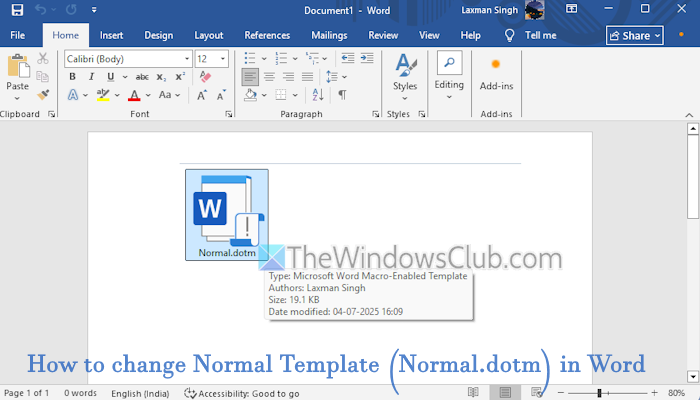Toggle Center alignment
Screen dimensions: 700x400
click(x=269, y=77)
